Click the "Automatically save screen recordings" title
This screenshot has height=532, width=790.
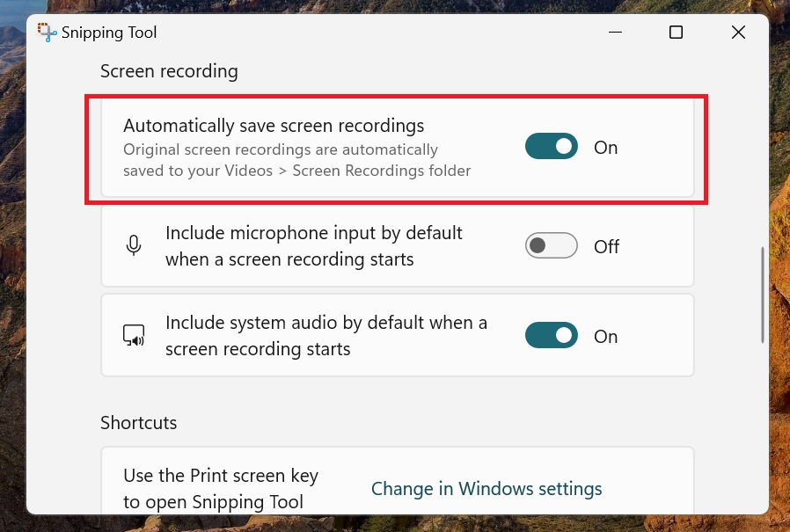pyautogui.click(x=274, y=126)
